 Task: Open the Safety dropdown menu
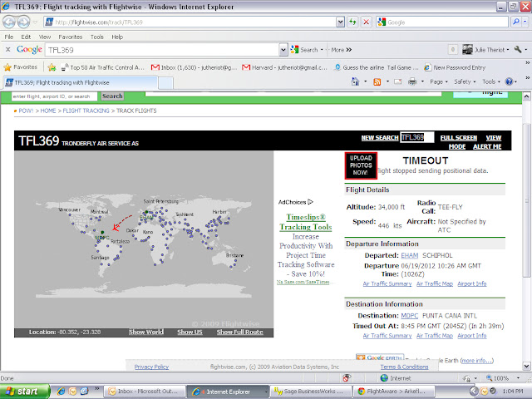(465, 81)
